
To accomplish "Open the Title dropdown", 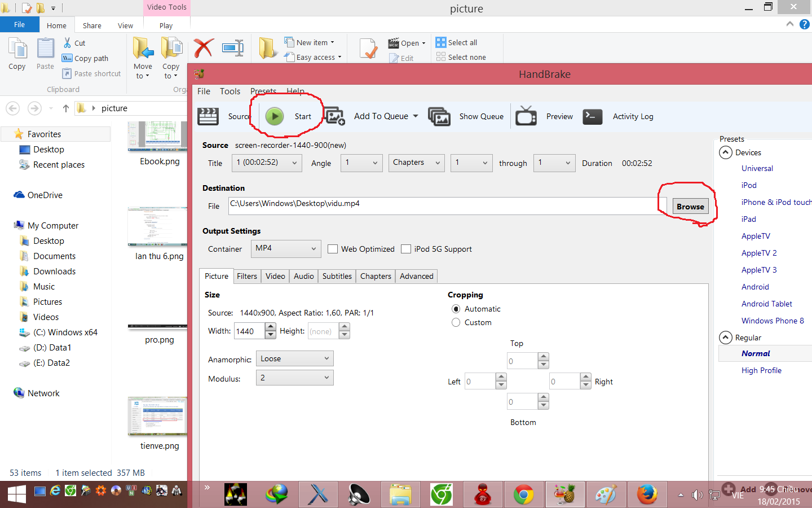I will [x=267, y=163].
